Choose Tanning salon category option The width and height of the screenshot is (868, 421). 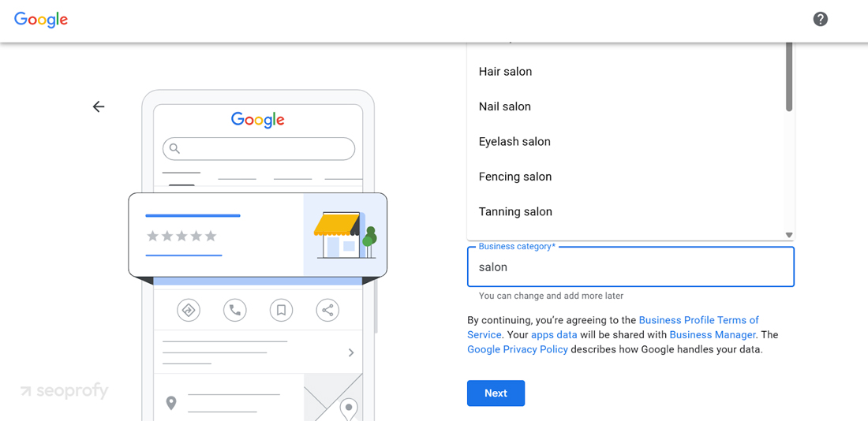[x=515, y=212]
